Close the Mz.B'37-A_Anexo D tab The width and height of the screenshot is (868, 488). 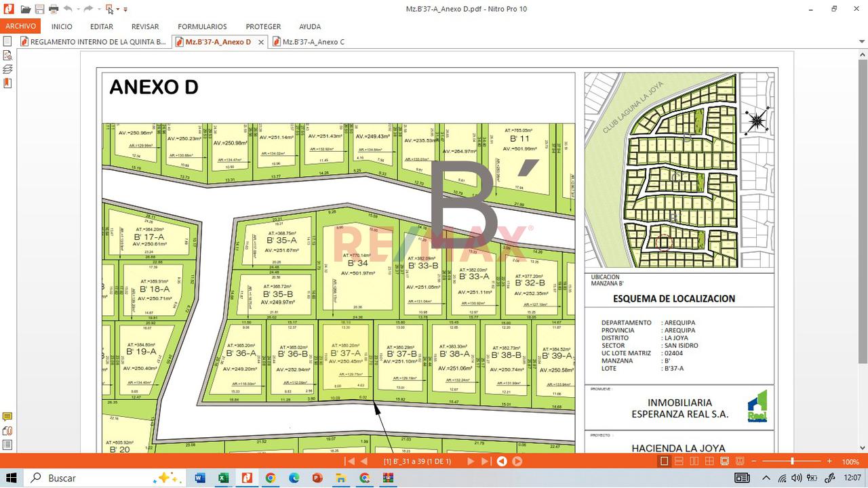click(x=261, y=42)
